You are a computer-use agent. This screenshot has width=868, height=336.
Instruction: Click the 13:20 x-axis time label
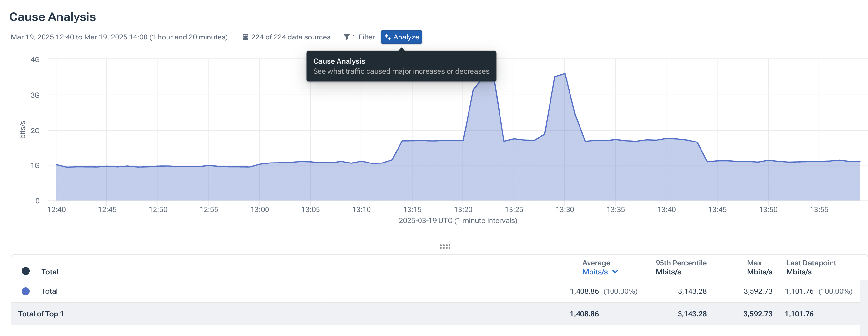click(x=463, y=209)
